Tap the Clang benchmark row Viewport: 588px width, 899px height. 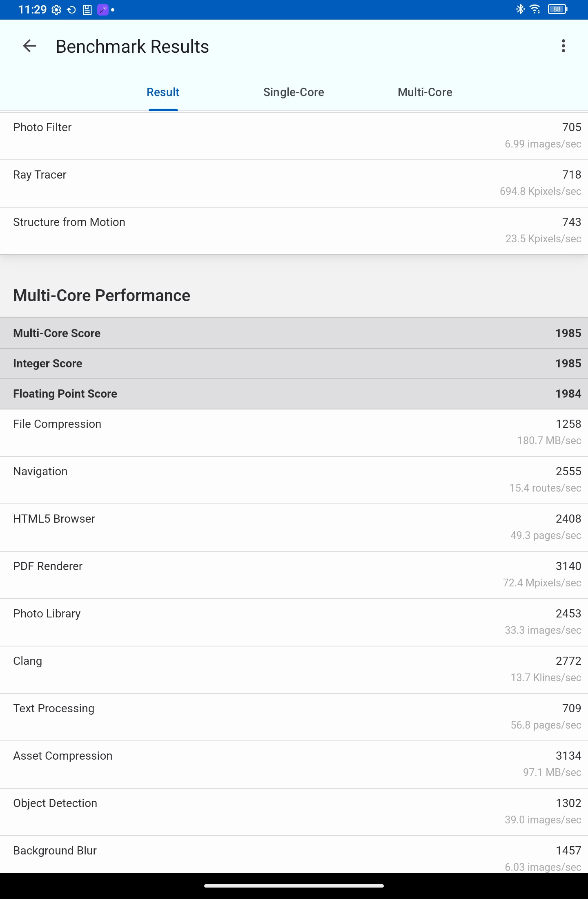tap(294, 669)
